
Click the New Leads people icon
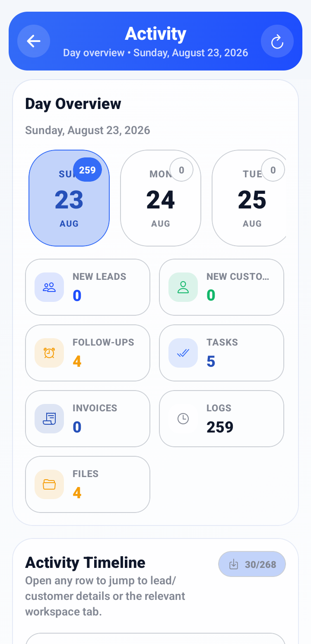click(x=49, y=287)
